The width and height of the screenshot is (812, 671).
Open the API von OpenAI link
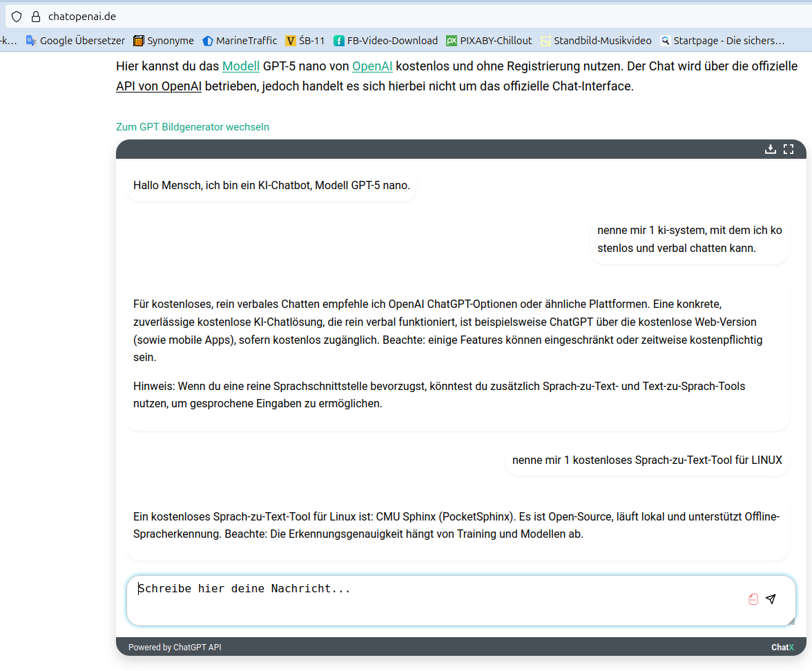(x=159, y=86)
